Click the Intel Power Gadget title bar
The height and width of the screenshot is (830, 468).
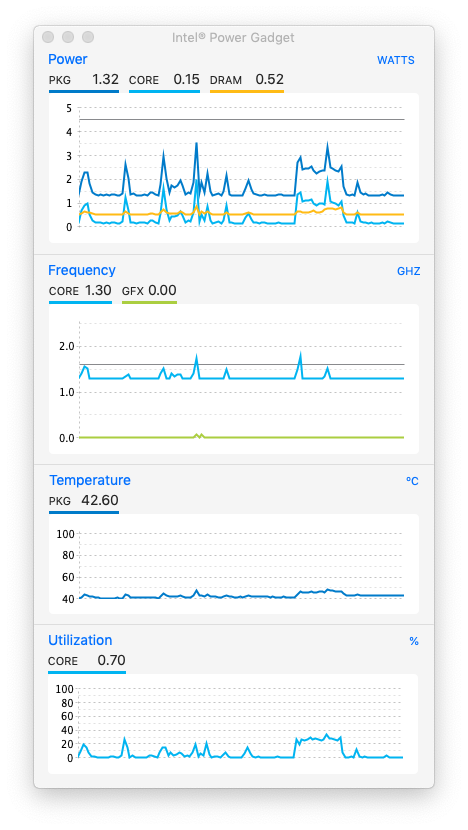(x=233, y=37)
